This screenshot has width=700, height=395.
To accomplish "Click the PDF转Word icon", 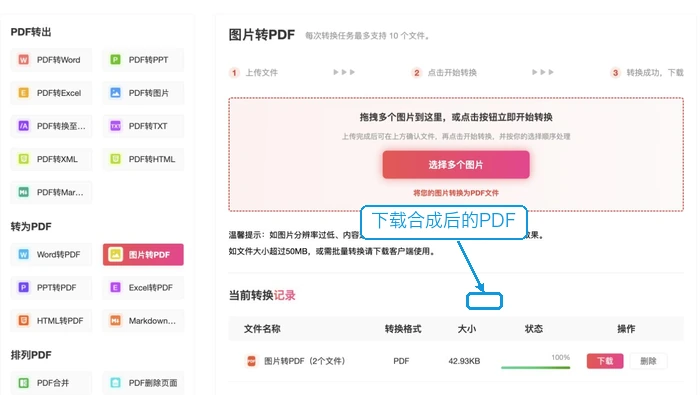I will click(x=24, y=59).
